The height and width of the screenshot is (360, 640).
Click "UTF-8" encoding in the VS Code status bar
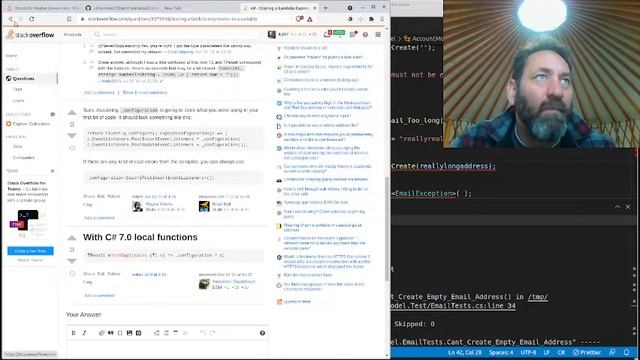528,352
